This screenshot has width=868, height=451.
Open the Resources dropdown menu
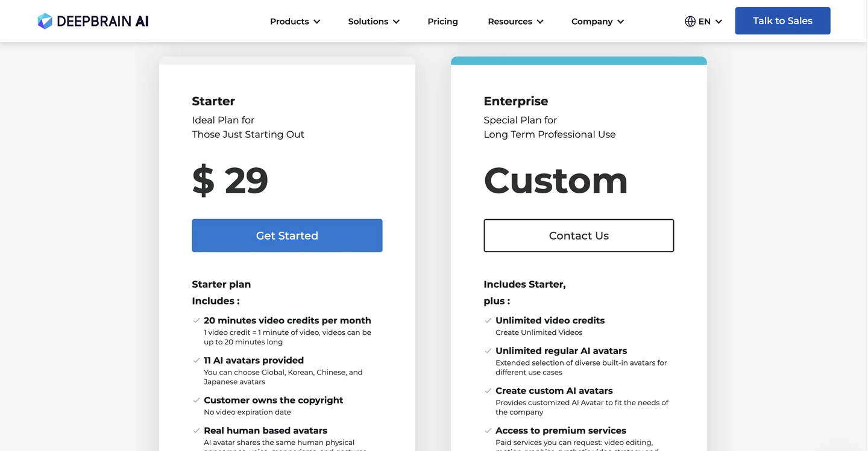[515, 21]
